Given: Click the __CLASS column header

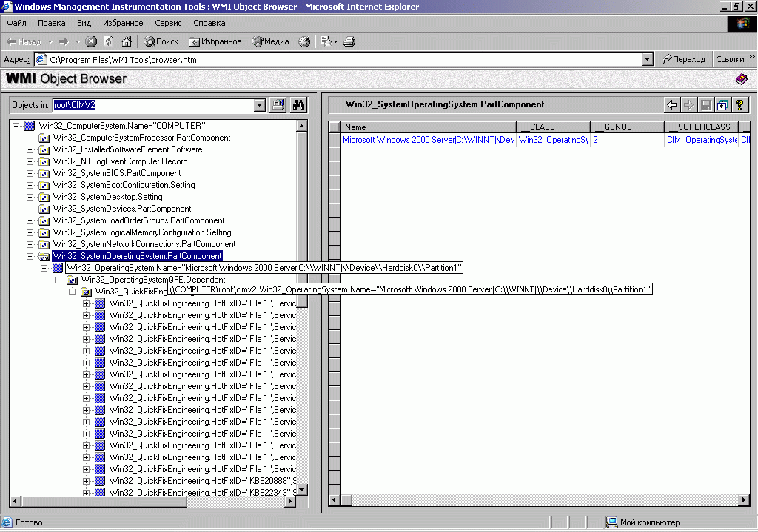Looking at the screenshot, I should point(553,127).
